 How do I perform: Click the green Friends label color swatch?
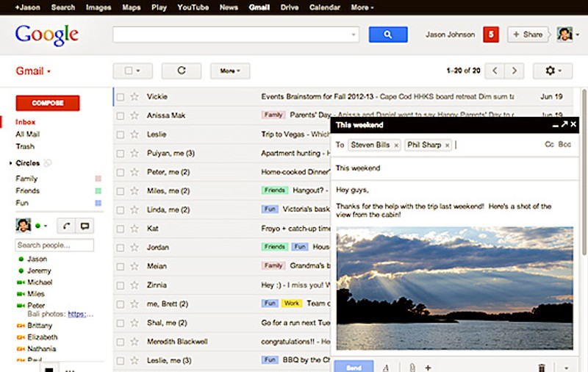point(98,191)
